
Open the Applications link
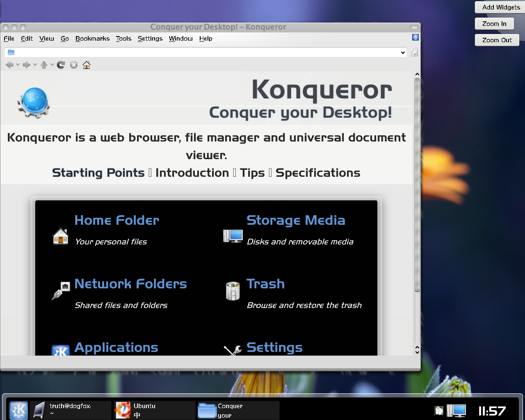(x=116, y=347)
